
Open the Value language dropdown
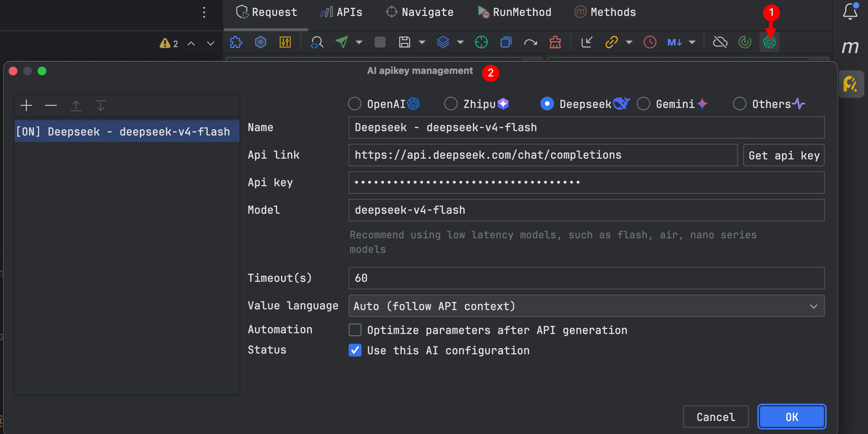pyautogui.click(x=586, y=306)
